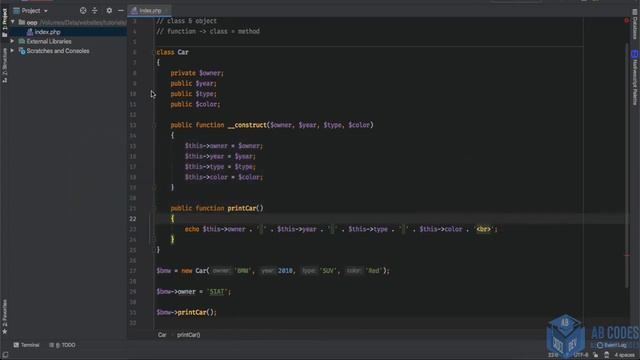
Task: Click fold marker beside __construct function line
Action: point(154,125)
